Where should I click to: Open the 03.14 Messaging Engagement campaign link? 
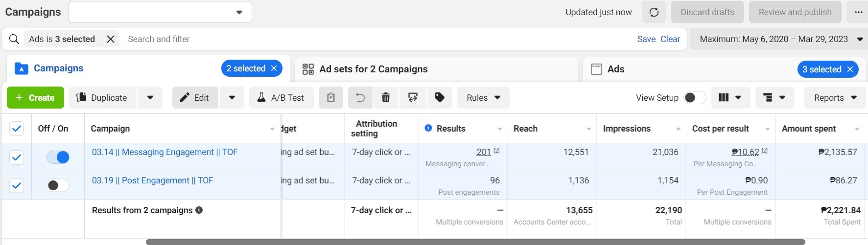(164, 152)
